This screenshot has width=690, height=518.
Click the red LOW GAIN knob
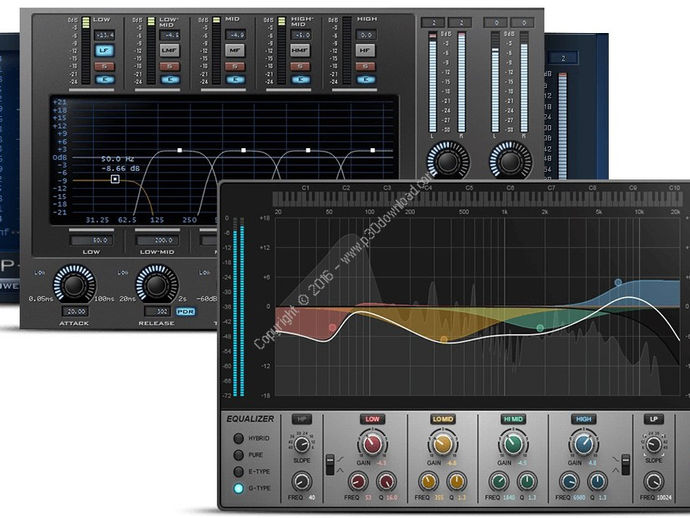click(372, 444)
